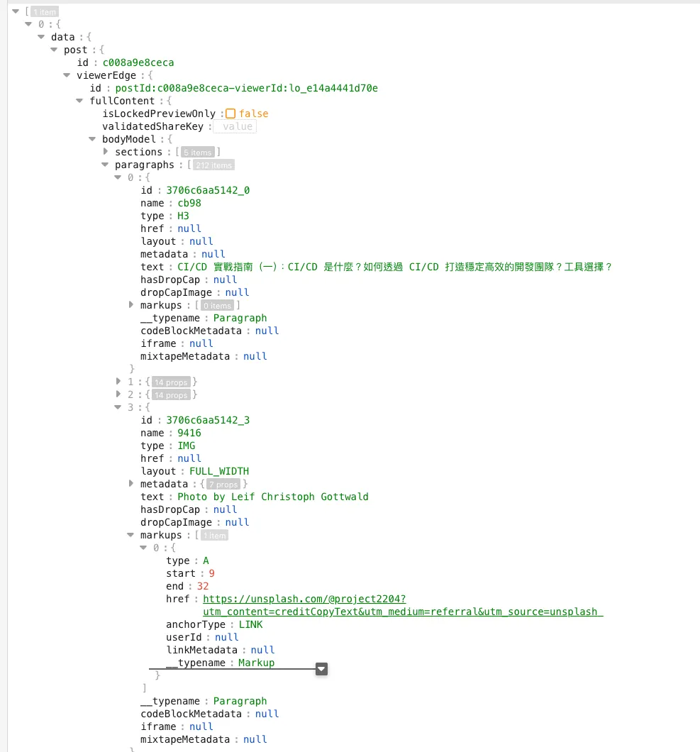Click the post id value c008a9e8ceca
700x752 pixels.
[x=138, y=62]
